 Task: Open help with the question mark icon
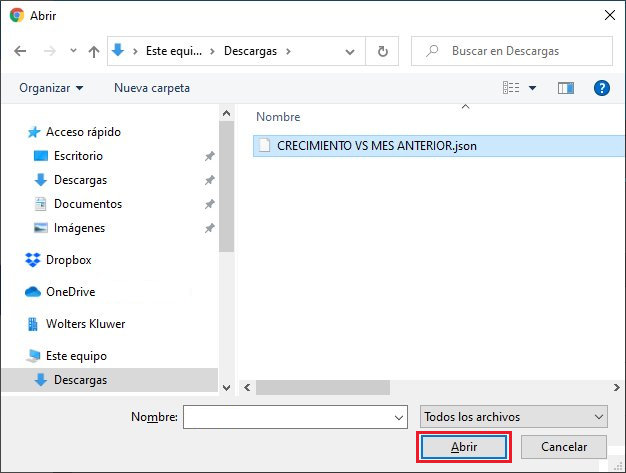pyautogui.click(x=602, y=88)
